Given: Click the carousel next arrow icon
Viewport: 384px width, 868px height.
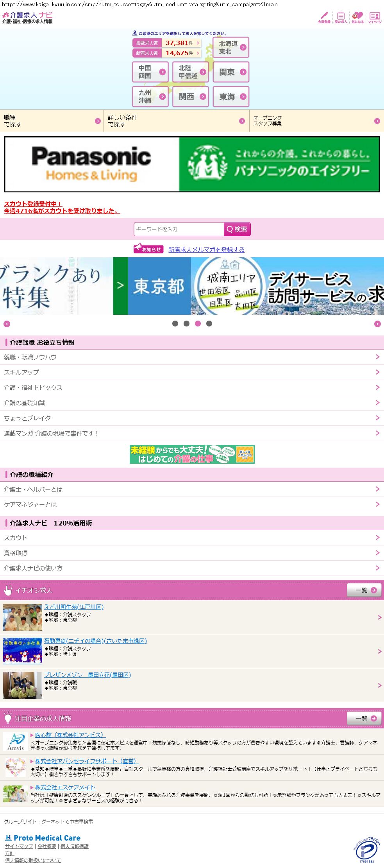Looking at the screenshot, I should pyautogui.click(x=377, y=324).
